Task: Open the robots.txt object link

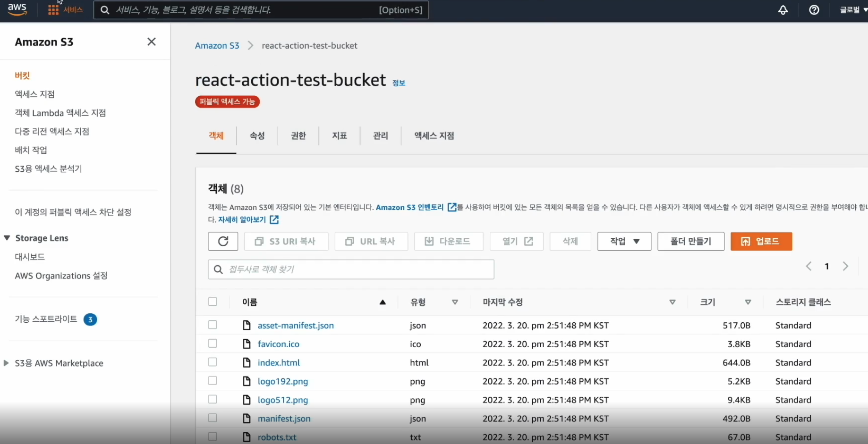Action: [277, 437]
